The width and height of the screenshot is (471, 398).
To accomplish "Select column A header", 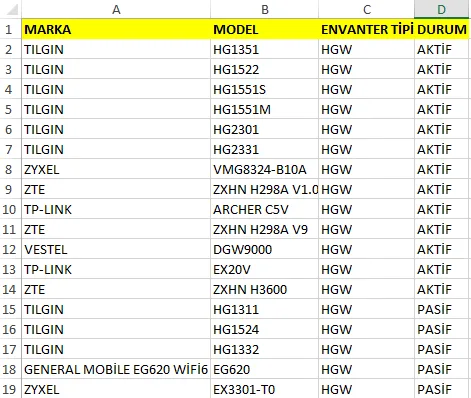I will (x=116, y=9).
